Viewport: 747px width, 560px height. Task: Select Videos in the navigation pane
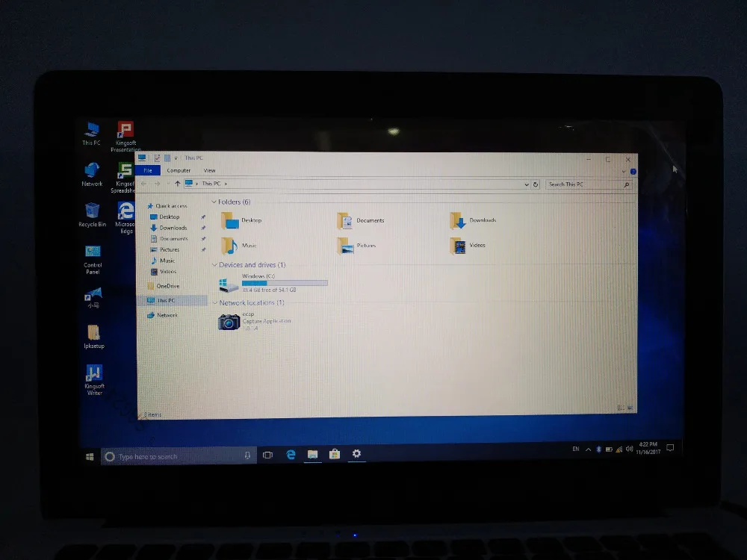pos(164,272)
